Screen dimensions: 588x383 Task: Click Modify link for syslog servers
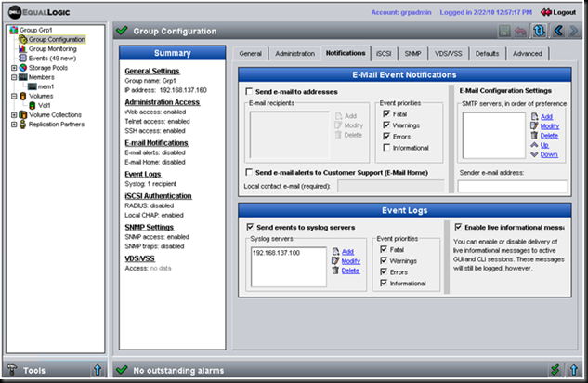[x=351, y=261]
